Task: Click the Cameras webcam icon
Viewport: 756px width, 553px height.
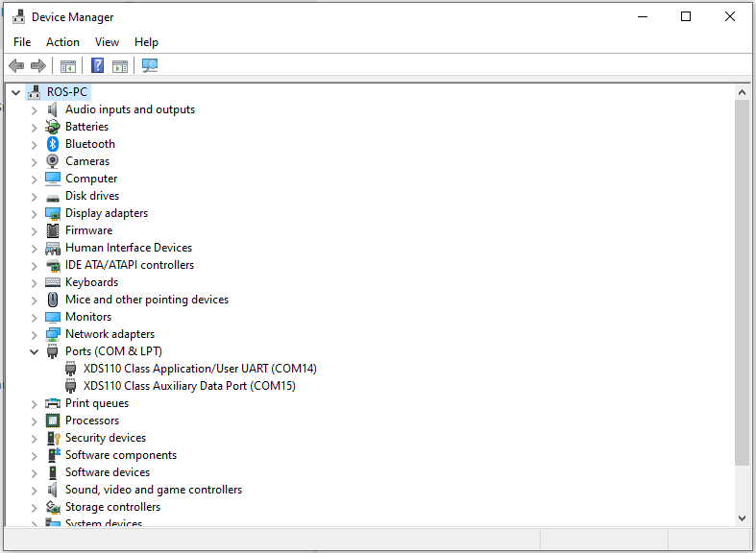Action: click(x=53, y=161)
